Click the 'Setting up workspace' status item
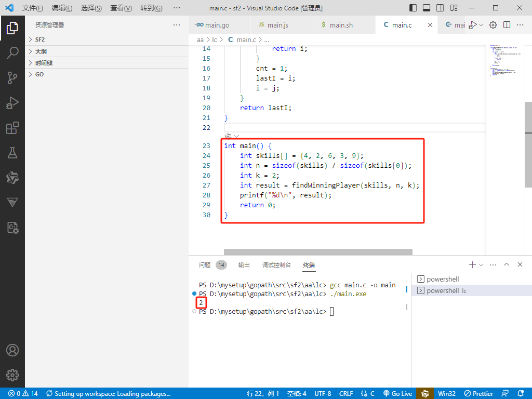Viewport: 532px width, 399px height. (109, 394)
